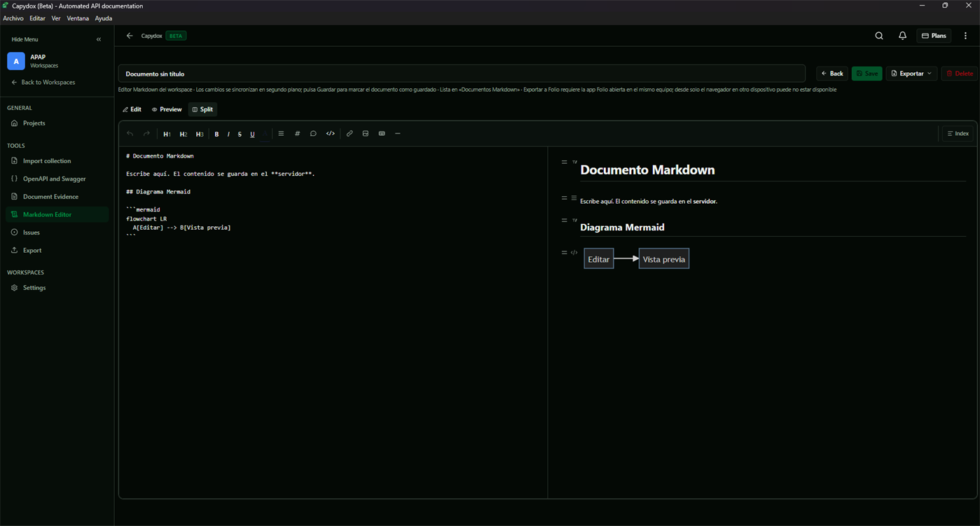The height and width of the screenshot is (526, 980).
Task: Open Plans page
Action: click(934, 36)
